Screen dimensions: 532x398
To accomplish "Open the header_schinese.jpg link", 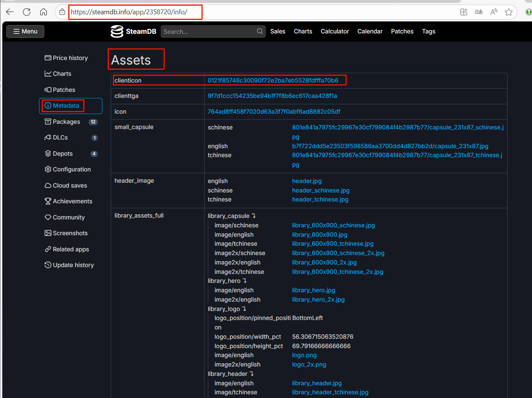I will tap(321, 190).
